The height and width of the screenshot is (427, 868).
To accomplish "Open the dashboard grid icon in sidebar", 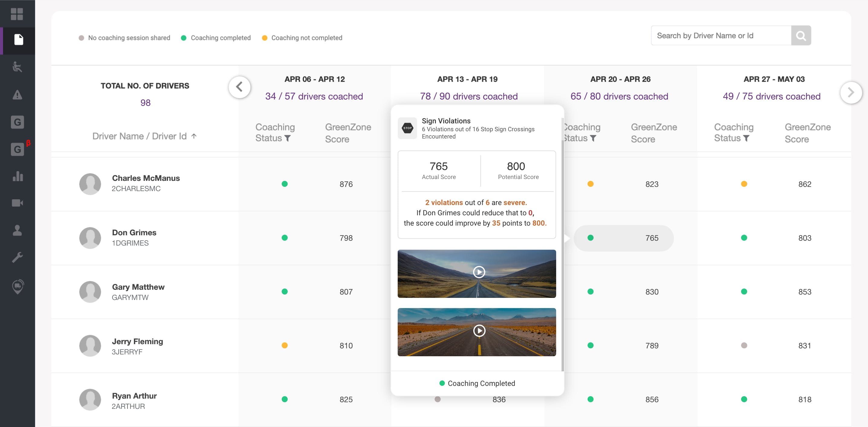I will (17, 14).
